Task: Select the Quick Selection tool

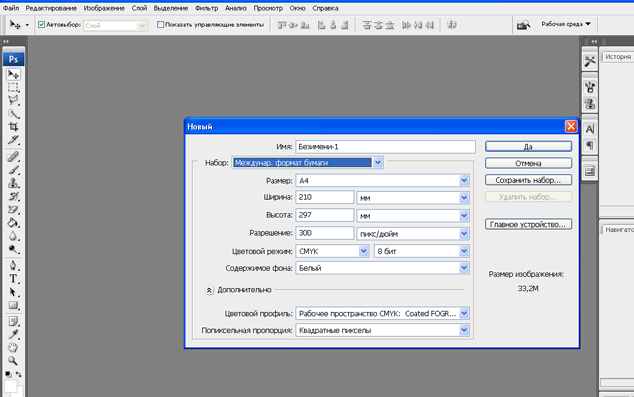Action: [13, 114]
